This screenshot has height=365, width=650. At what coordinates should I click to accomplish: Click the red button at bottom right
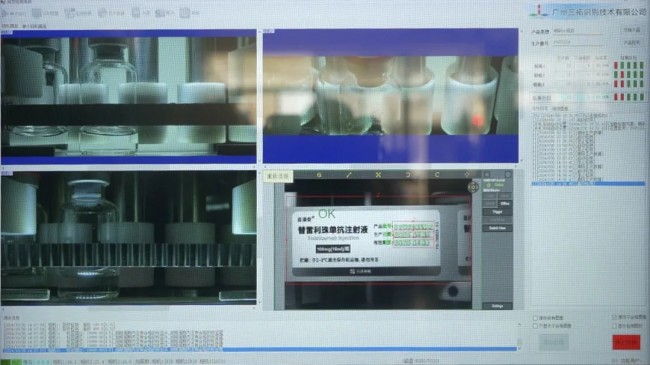click(626, 342)
